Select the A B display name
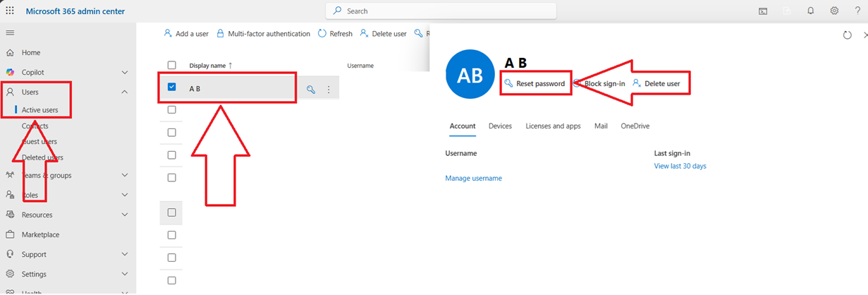The width and height of the screenshot is (868, 295). tap(195, 89)
